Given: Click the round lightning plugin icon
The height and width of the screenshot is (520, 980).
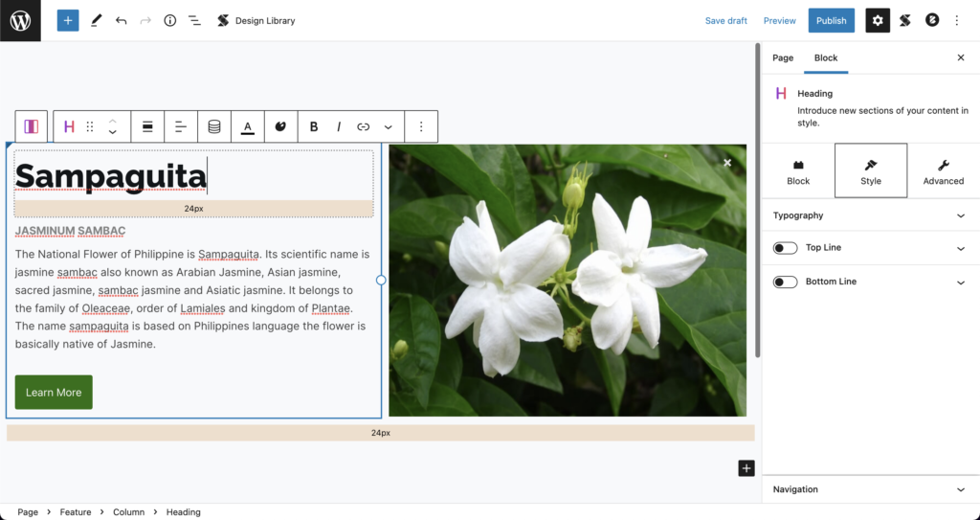Looking at the screenshot, I should point(932,21).
